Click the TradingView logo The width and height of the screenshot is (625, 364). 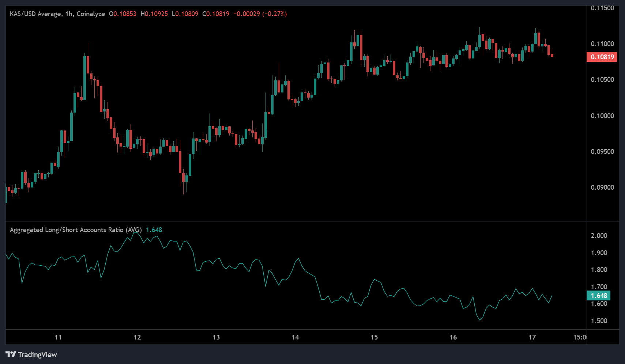point(31,354)
